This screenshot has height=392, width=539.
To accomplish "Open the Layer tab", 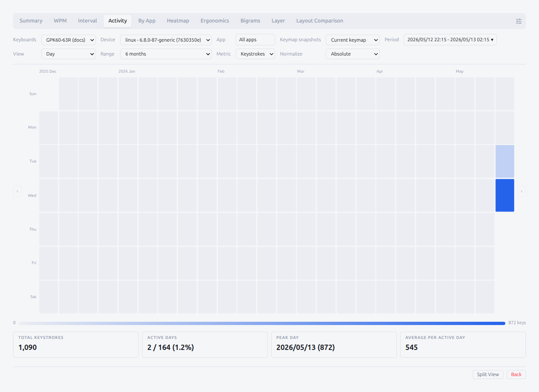I will click(278, 21).
